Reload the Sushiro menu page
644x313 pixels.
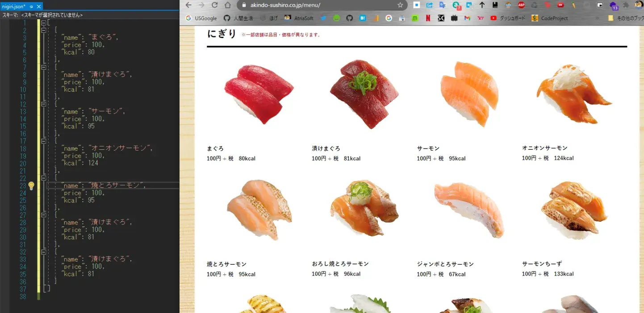pos(215,5)
